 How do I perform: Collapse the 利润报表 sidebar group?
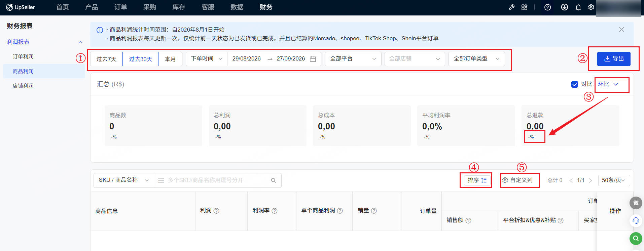coord(80,42)
